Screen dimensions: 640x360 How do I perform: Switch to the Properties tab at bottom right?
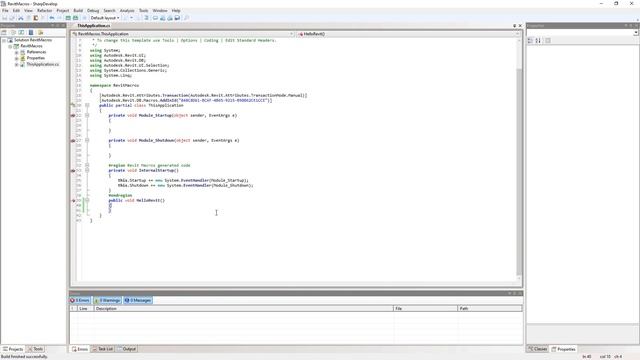click(x=564, y=349)
